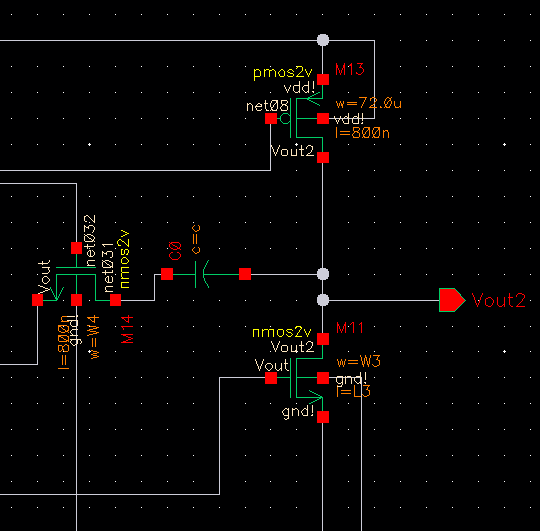The image size is (540, 531).
Task: Click the net08 gate terminal of M13
Action: point(271,118)
